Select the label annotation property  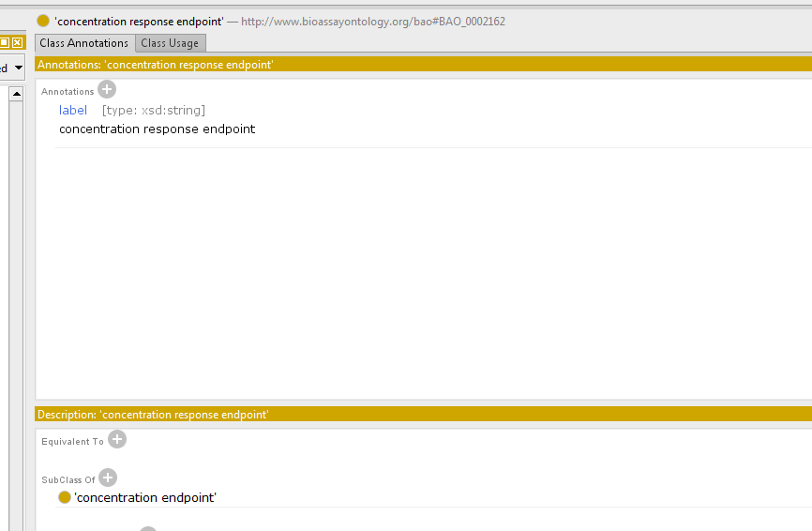[73, 111]
